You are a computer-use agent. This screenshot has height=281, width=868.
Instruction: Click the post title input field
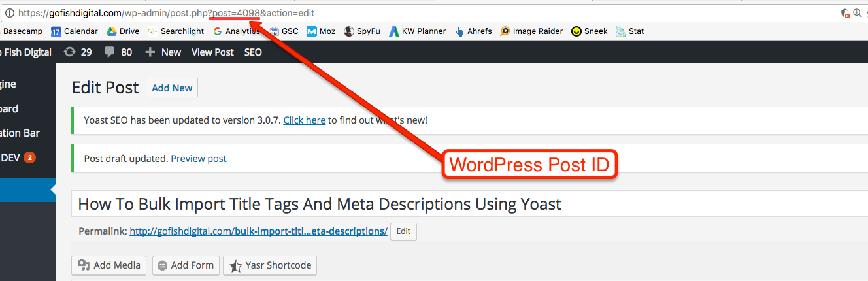click(469, 204)
